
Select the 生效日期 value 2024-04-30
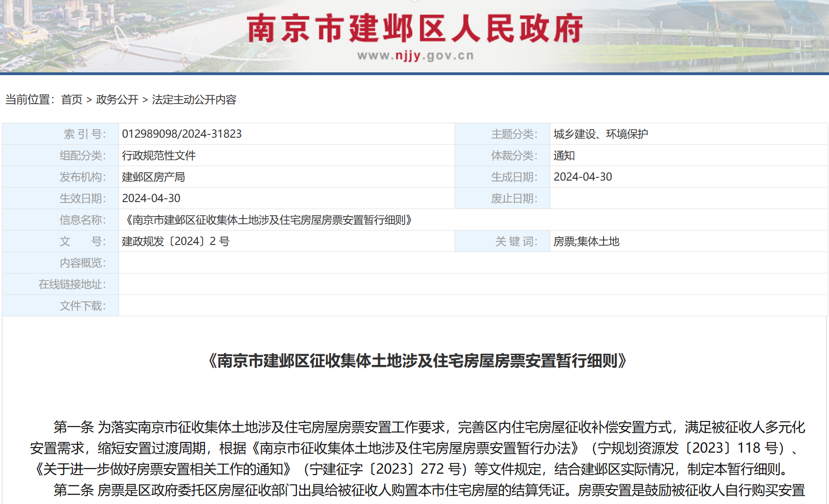coord(151,198)
